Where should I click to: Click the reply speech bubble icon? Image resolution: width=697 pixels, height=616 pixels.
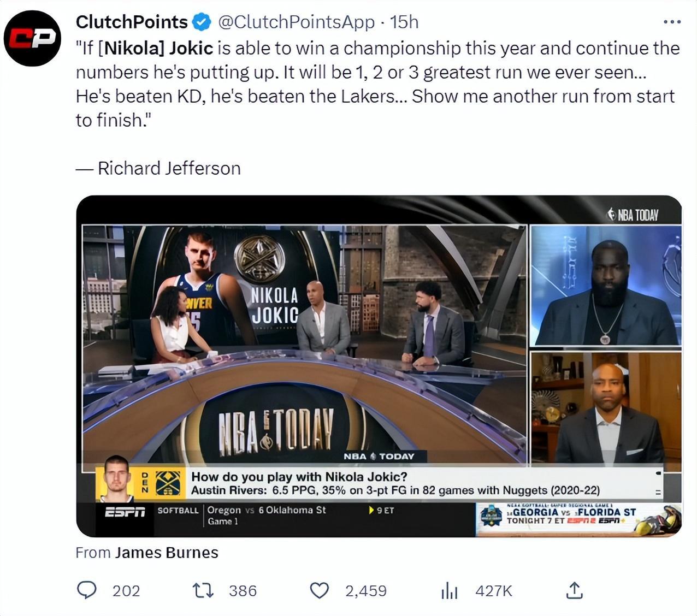coord(86,590)
